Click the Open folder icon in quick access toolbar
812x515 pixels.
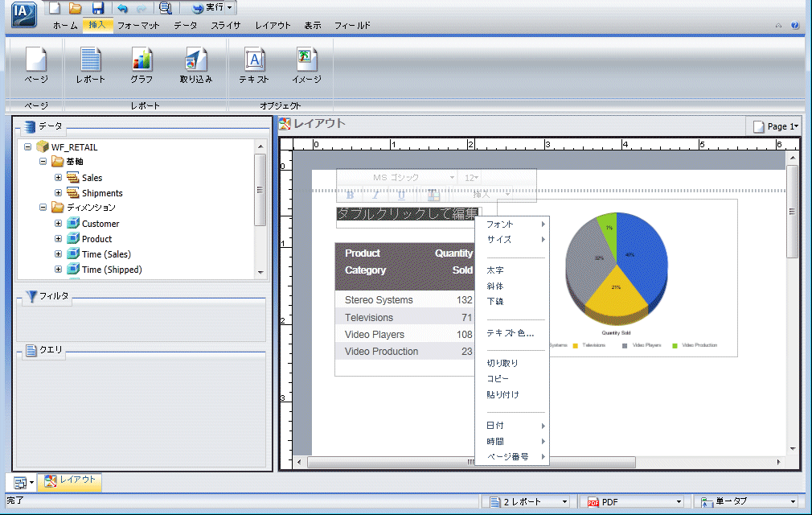point(76,8)
